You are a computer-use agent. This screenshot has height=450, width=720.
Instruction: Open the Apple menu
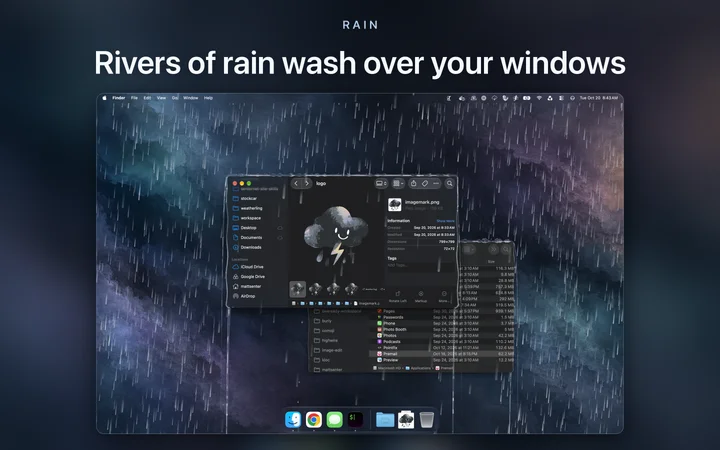tap(104, 98)
